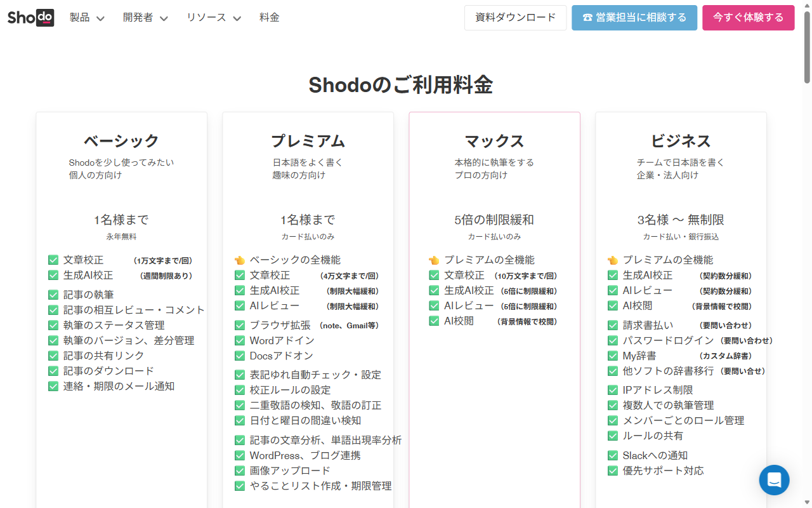This screenshot has height=508, width=812.
Task: Click the 資料ダウンロード button
Action: [x=516, y=18]
